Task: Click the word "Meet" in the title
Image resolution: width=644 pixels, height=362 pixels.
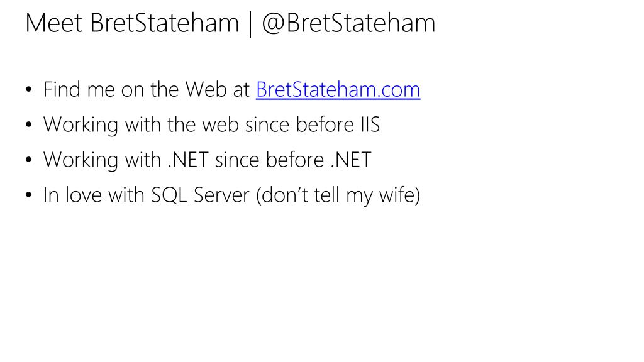Action: click(54, 23)
